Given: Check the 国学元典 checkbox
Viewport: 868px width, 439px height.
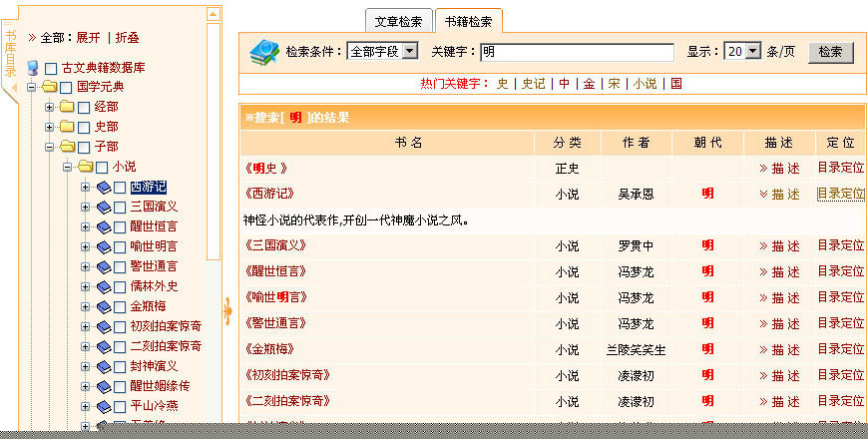Looking at the screenshot, I should tap(66, 88).
